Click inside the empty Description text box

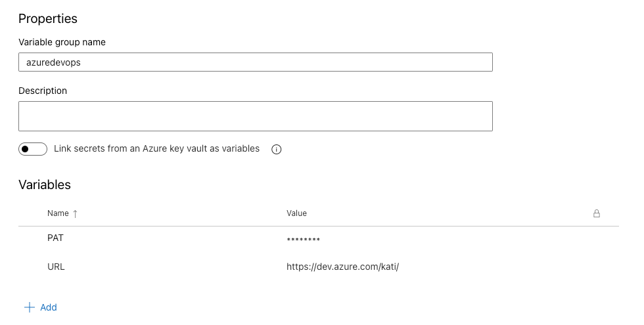point(256,116)
